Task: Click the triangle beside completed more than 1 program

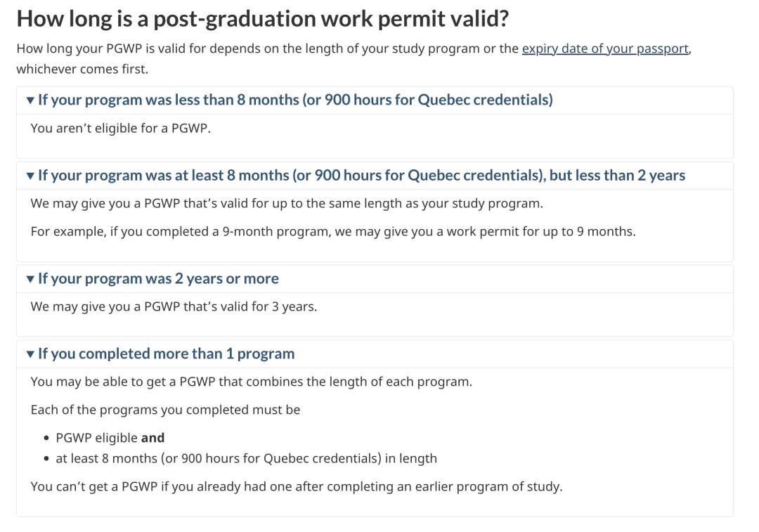Action: pyautogui.click(x=30, y=354)
